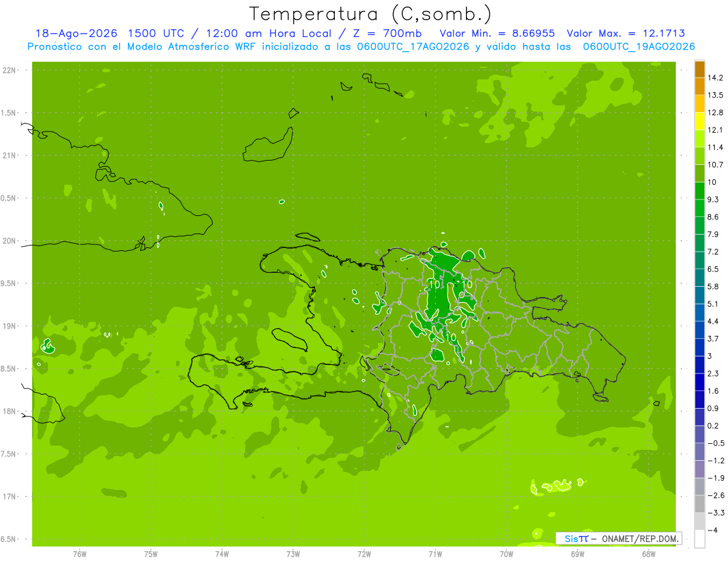Click the 21N latitude label
Viewport: 728px width, 562px height.
10,155
